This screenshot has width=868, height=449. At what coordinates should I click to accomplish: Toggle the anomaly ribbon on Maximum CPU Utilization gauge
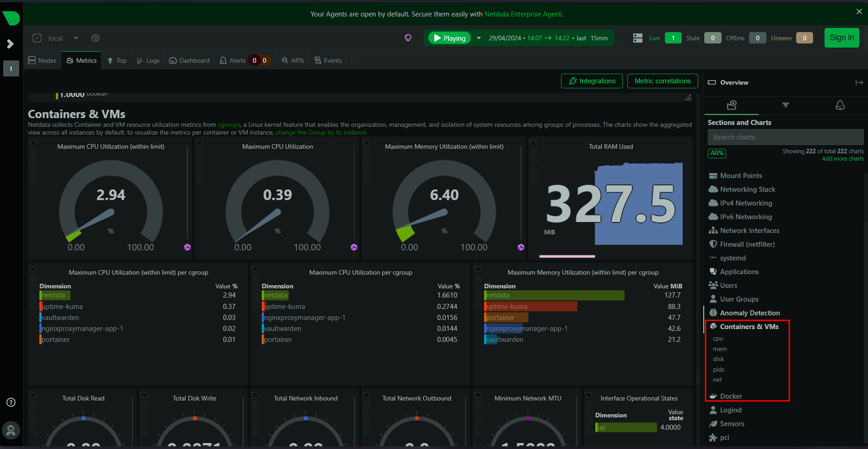pos(353,247)
